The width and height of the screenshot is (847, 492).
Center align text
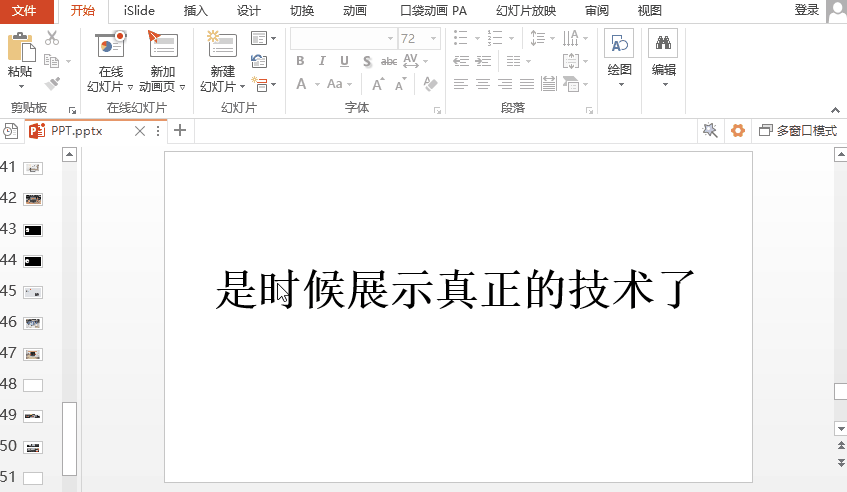[x=483, y=84]
